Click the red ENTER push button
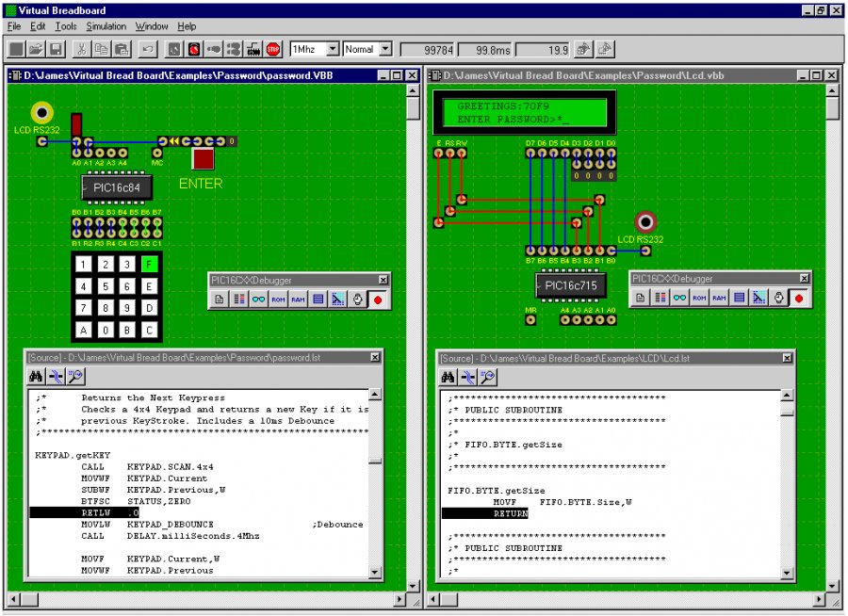 point(204,158)
